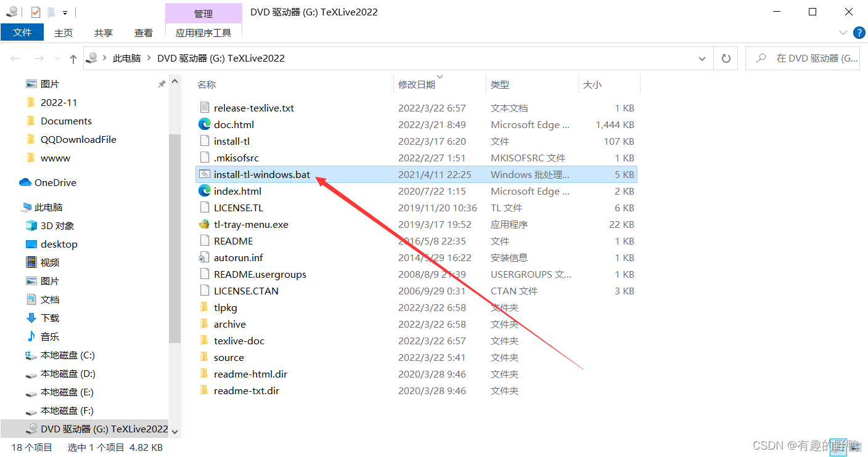Select the readme-txt.dir folder name
This screenshot has height=457, width=868.
(246, 390)
